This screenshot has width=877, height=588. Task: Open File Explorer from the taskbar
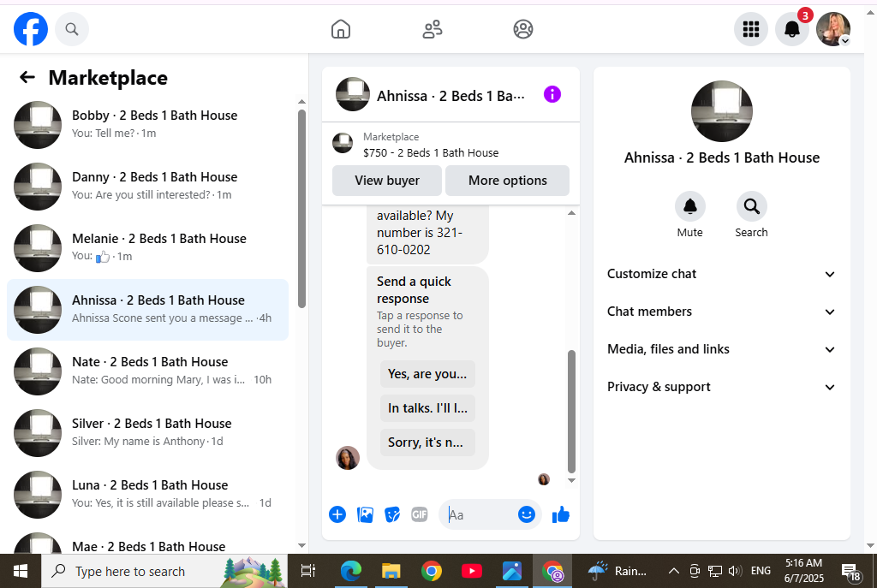(x=391, y=571)
